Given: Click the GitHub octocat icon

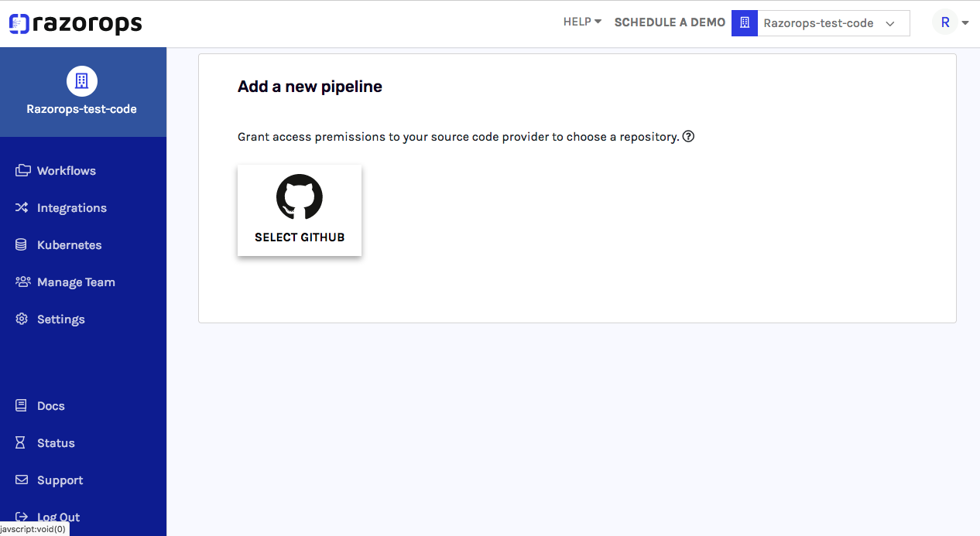Looking at the screenshot, I should click(300, 197).
